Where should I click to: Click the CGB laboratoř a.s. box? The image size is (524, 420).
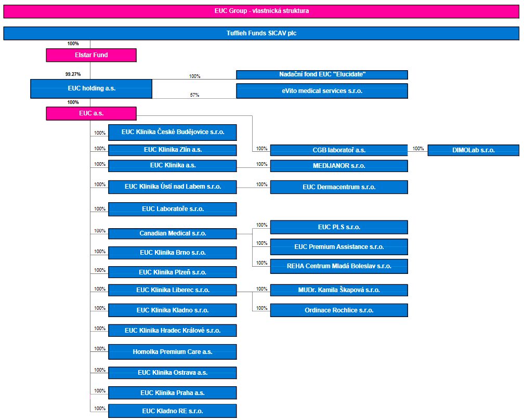339,150
